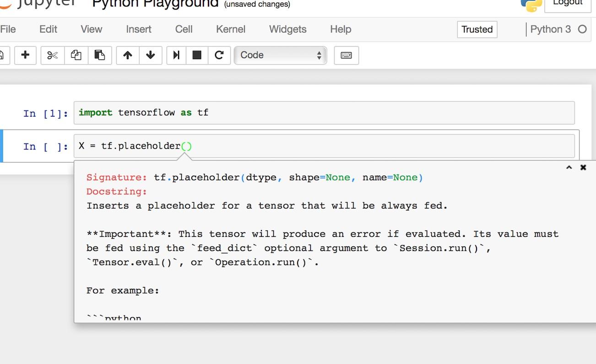The image size is (596, 364).
Task: Restart the kernel with the circular arrow
Action: point(219,55)
